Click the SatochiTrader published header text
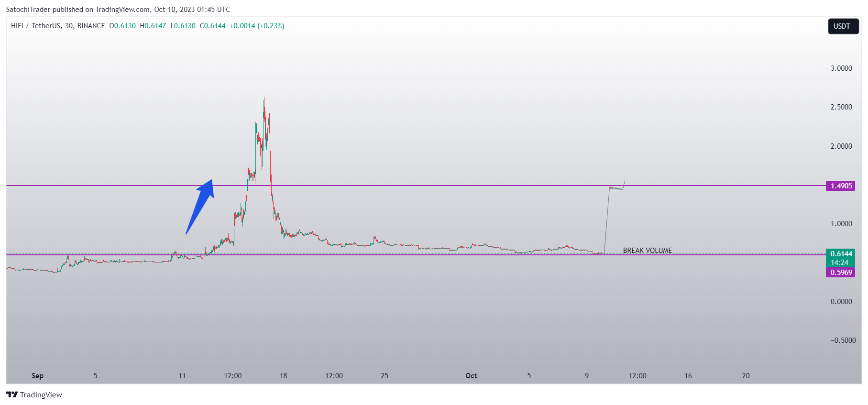Image resolution: width=868 pixels, height=405 pixels. click(118, 10)
